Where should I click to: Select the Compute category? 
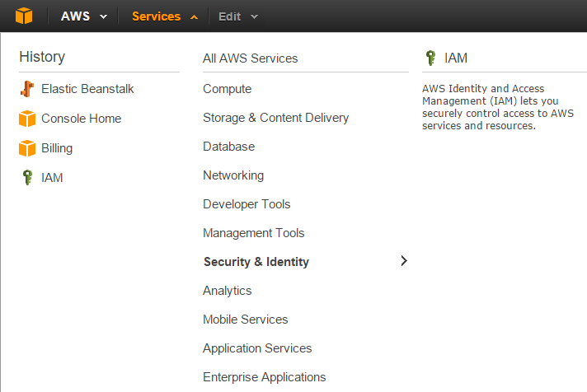tap(227, 89)
